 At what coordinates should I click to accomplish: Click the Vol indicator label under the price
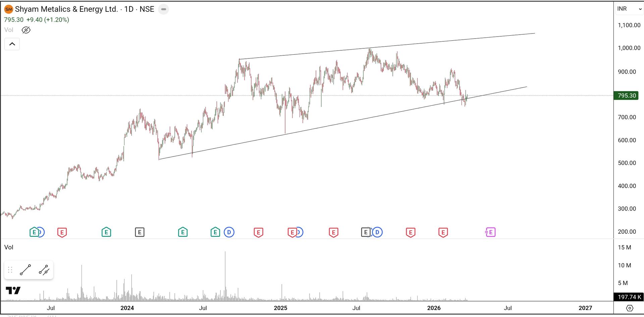pyautogui.click(x=9, y=30)
